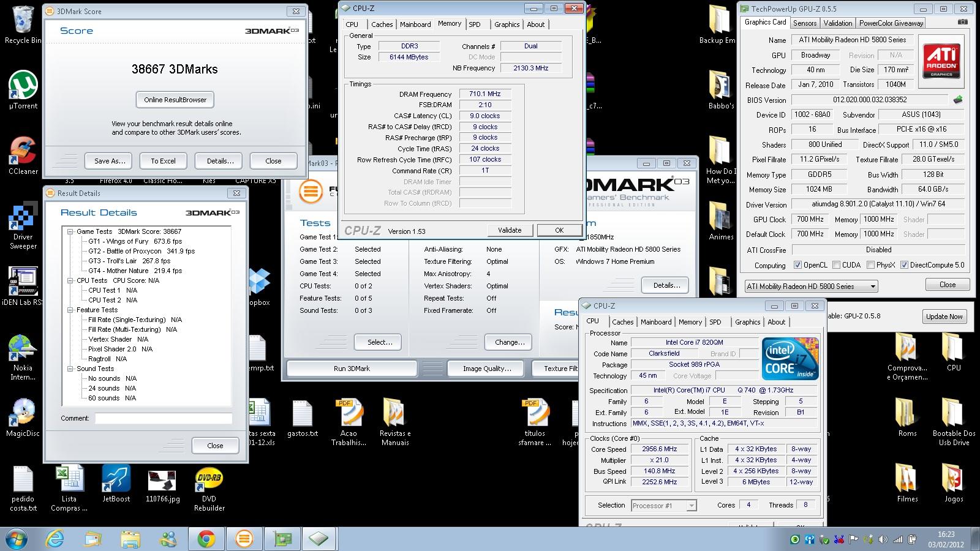Screen dimensions: 980x551
Task: Open the volume control tray icon
Action: (883, 539)
